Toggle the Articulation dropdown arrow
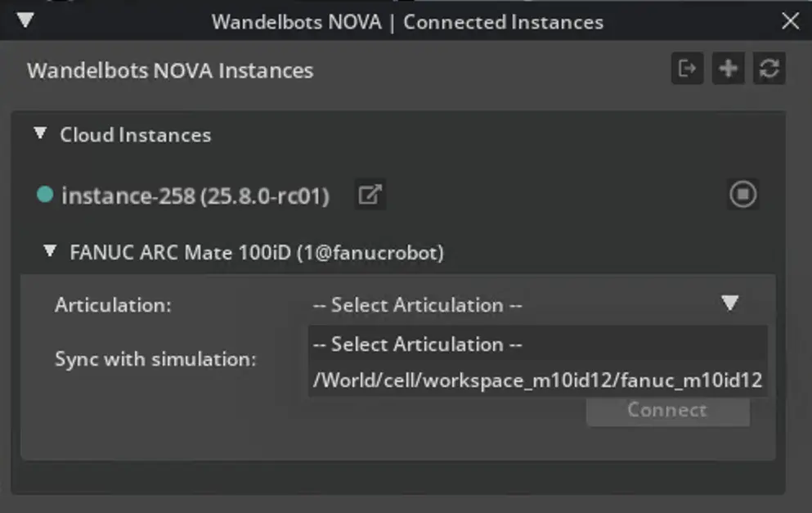Screen dimensions: 812x513 730,304
